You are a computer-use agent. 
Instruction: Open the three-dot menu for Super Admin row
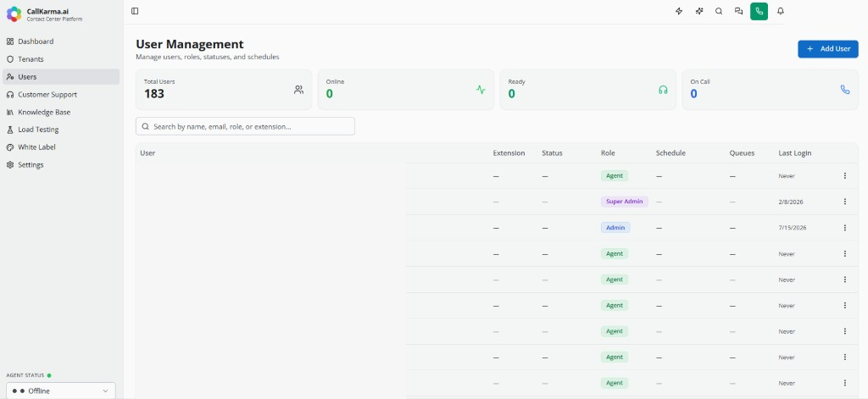[x=845, y=202]
